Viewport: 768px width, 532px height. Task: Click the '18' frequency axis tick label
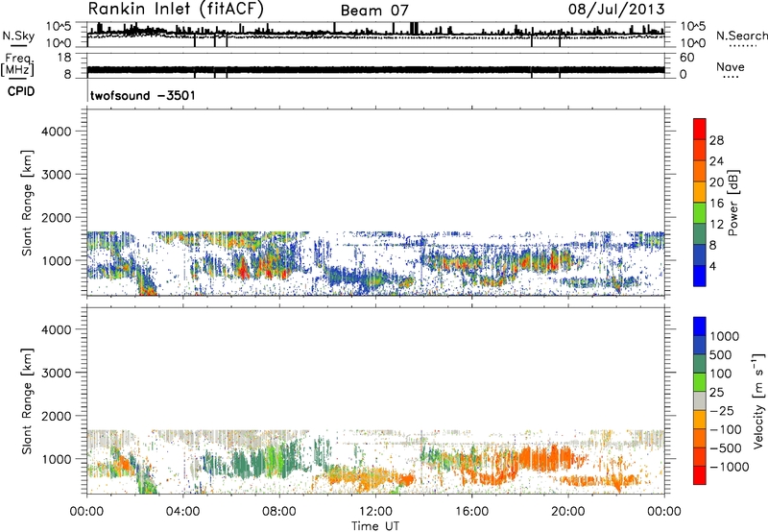(x=64, y=57)
